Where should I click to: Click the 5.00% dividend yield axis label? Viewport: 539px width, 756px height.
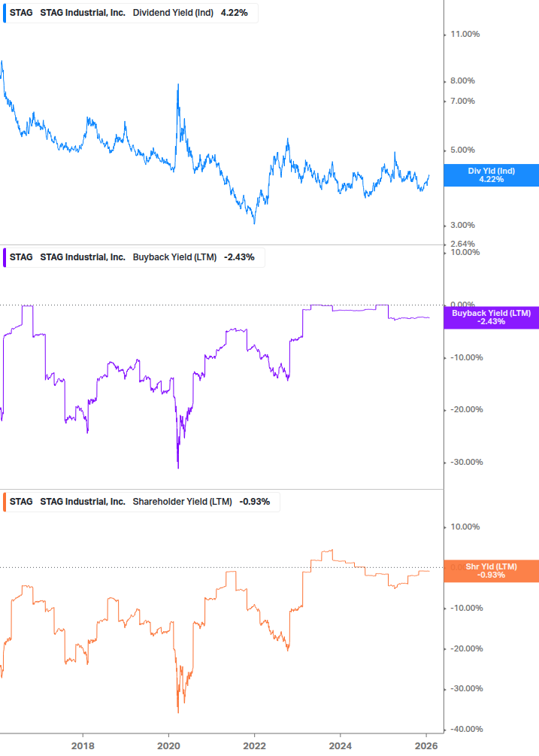462,150
